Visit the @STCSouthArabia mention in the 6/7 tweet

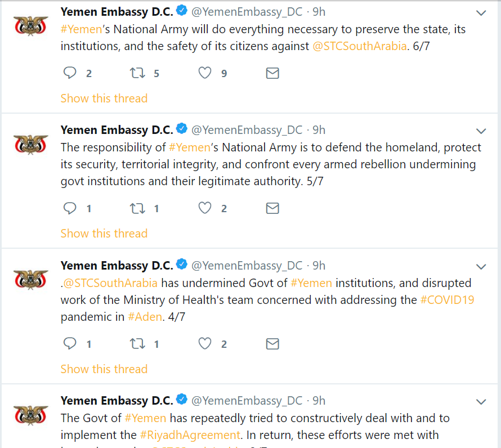(x=360, y=46)
